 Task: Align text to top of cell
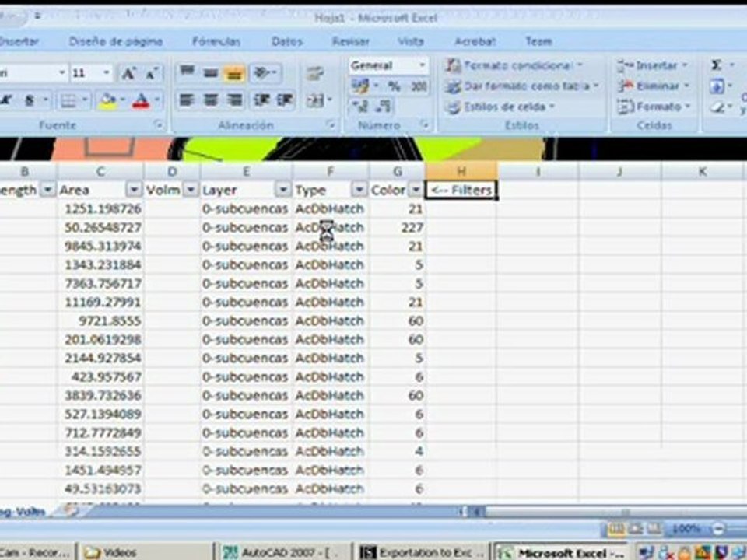click(188, 72)
